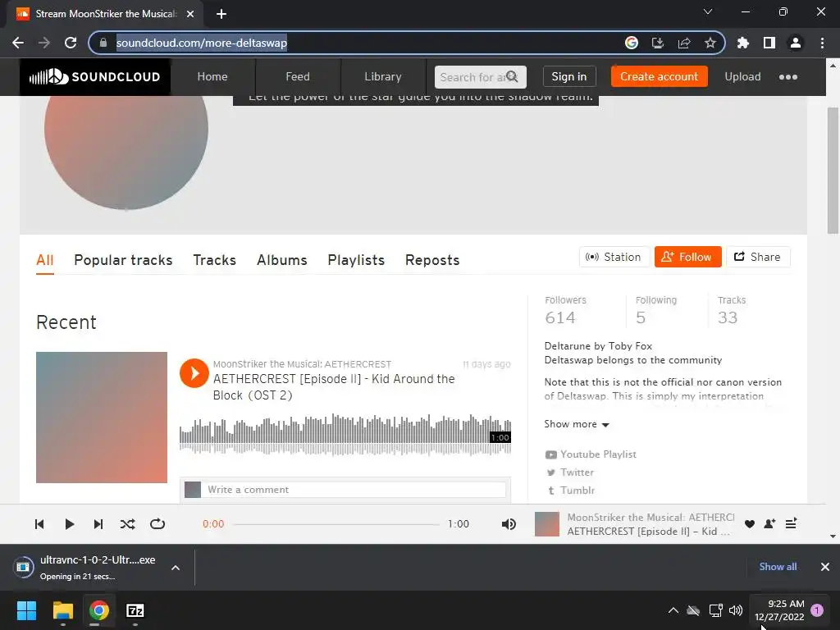
Task: Click the SoundCloud search field
Action: point(480,76)
